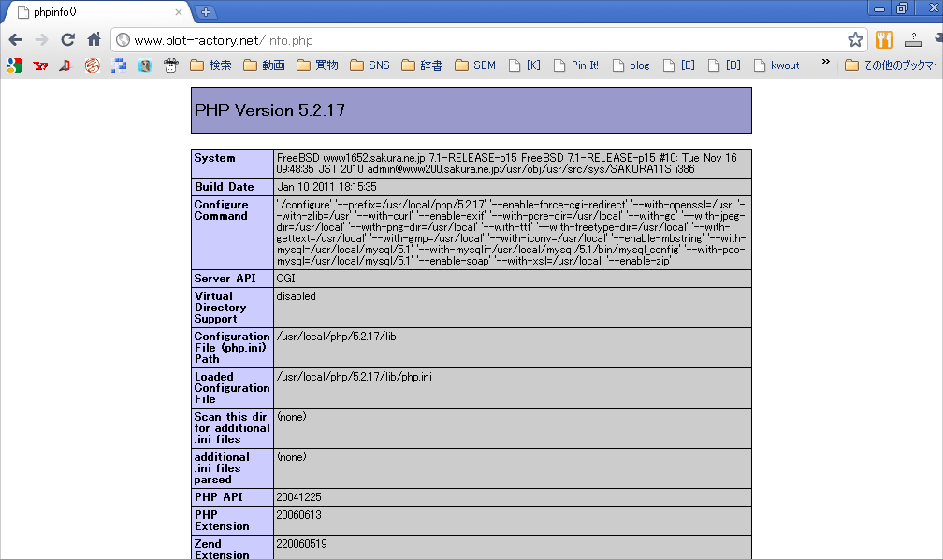
Task: Click the globe site info icon
Action: 123,40
